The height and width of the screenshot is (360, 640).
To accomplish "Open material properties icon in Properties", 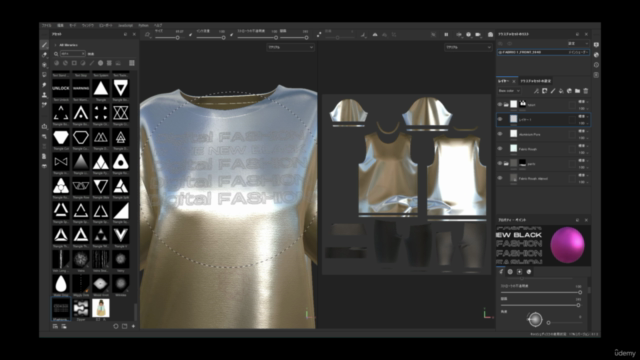I will coord(529,272).
